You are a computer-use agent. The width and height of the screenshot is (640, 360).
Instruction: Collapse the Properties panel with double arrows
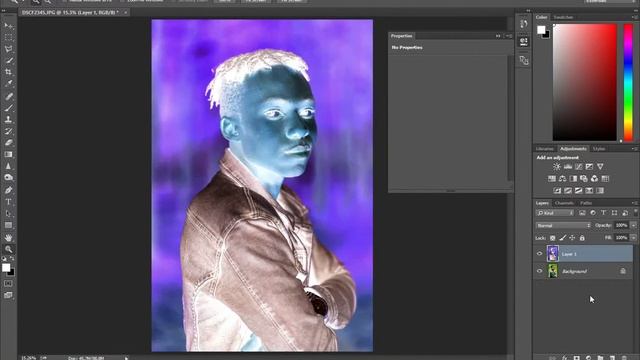pyautogui.click(x=498, y=36)
